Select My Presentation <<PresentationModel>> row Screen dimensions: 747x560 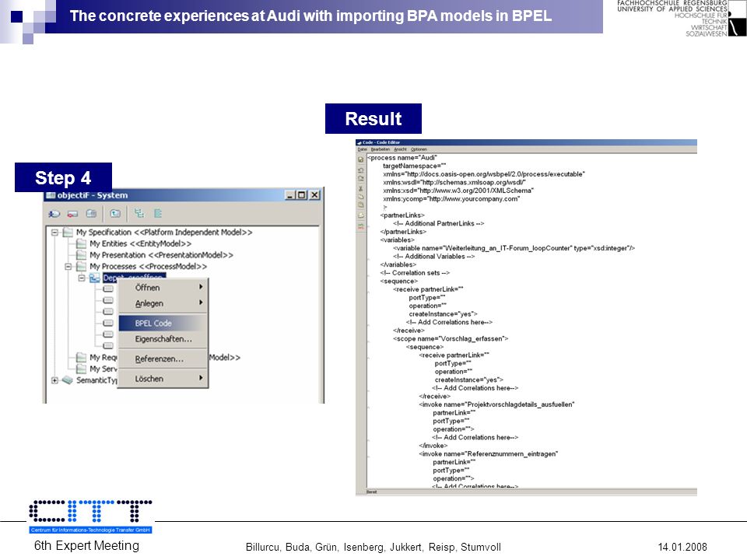(x=162, y=255)
